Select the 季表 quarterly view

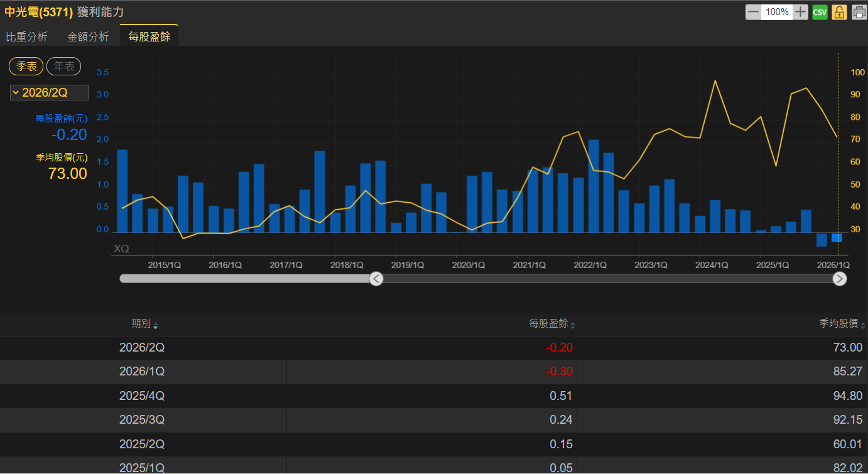[26, 66]
